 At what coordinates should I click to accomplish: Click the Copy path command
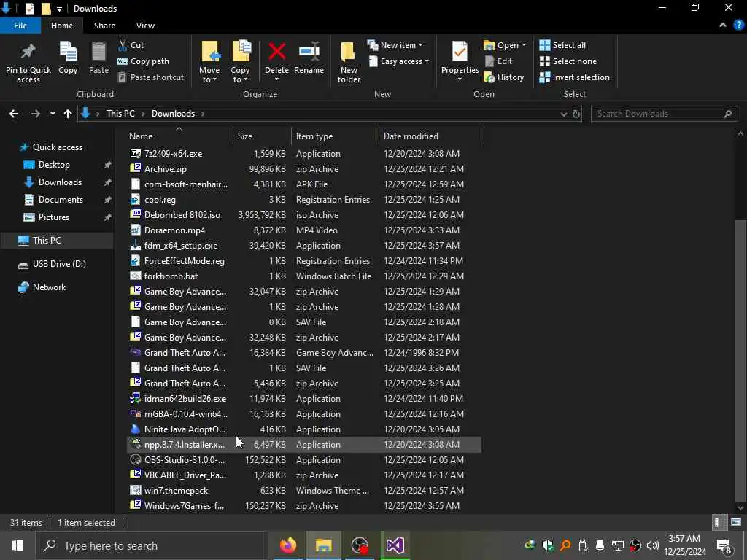click(143, 61)
